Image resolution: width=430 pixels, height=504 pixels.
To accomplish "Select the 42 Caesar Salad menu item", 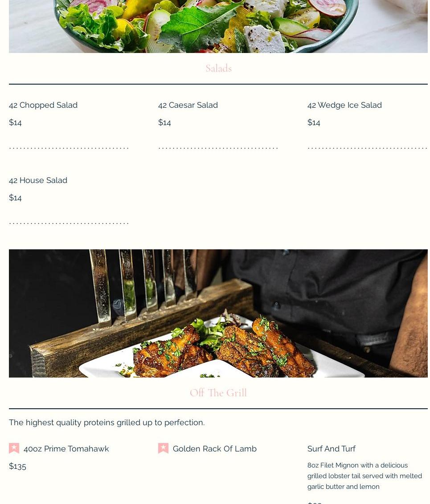I will pyautogui.click(x=188, y=105).
